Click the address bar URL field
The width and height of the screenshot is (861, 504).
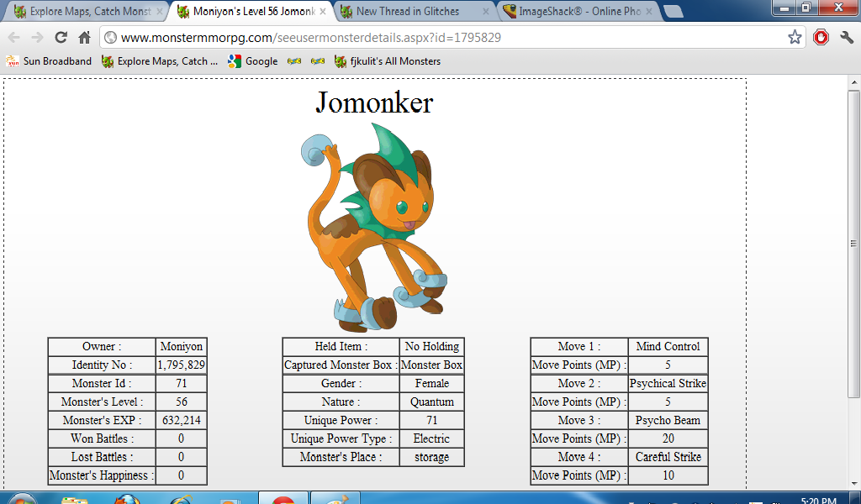(446, 38)
